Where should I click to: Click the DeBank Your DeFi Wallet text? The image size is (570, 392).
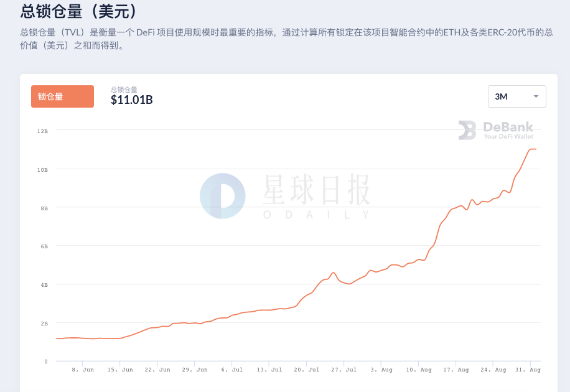[508, 130]
